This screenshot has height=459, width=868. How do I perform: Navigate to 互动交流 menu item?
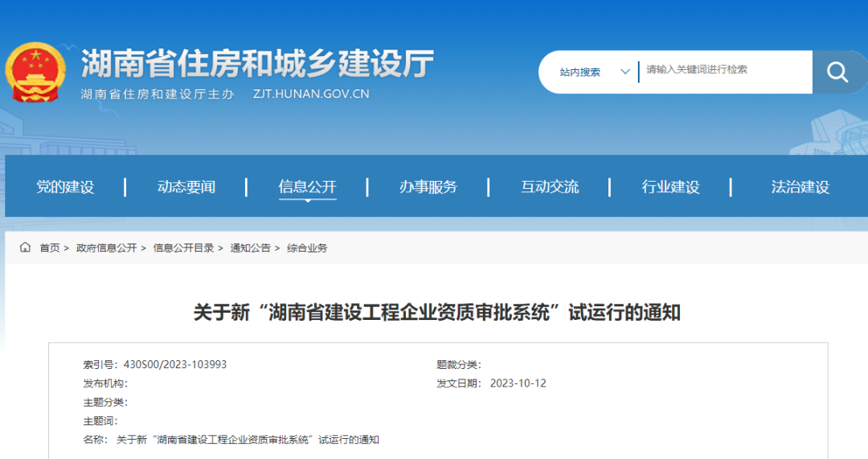coord(550,187)
